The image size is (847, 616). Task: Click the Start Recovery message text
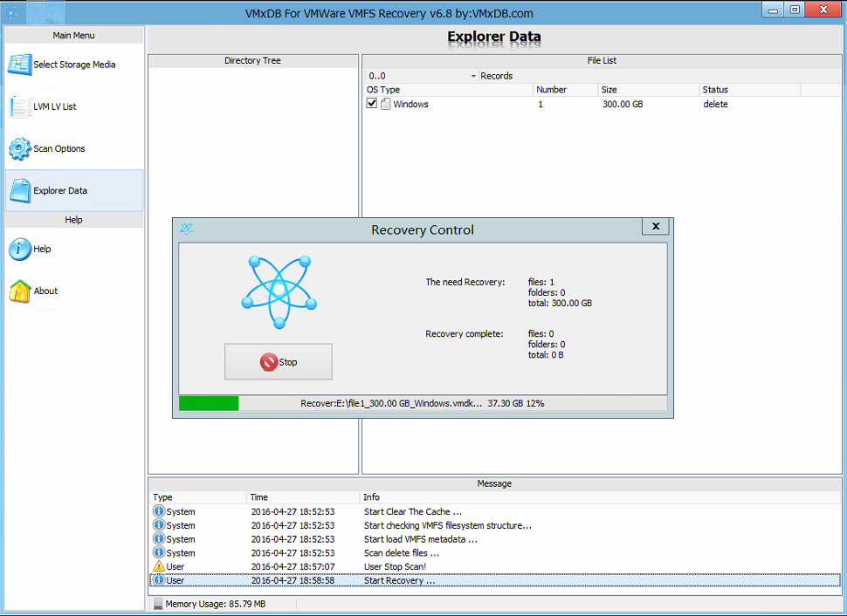pyautogui.click(x=399, y=580)
